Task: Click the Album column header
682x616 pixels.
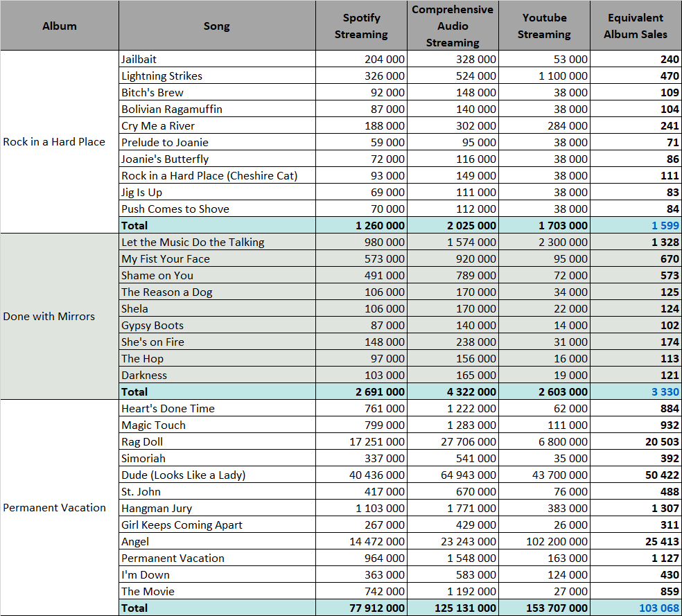Action: [60, 26]
